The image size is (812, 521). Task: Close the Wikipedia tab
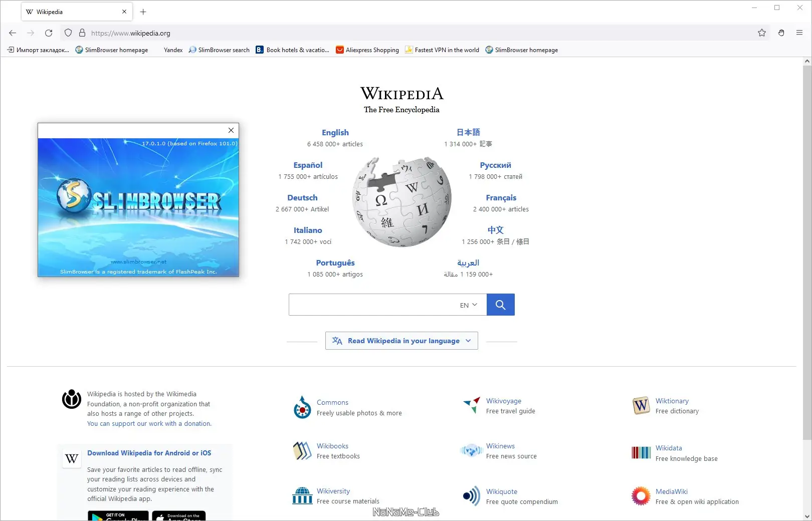click(x=124, y=12)
